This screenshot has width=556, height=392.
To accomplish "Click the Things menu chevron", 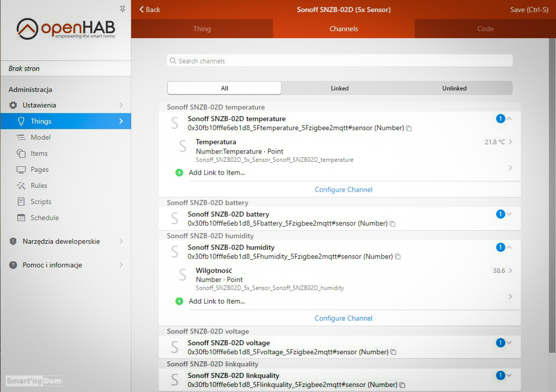I will [121, 121].
